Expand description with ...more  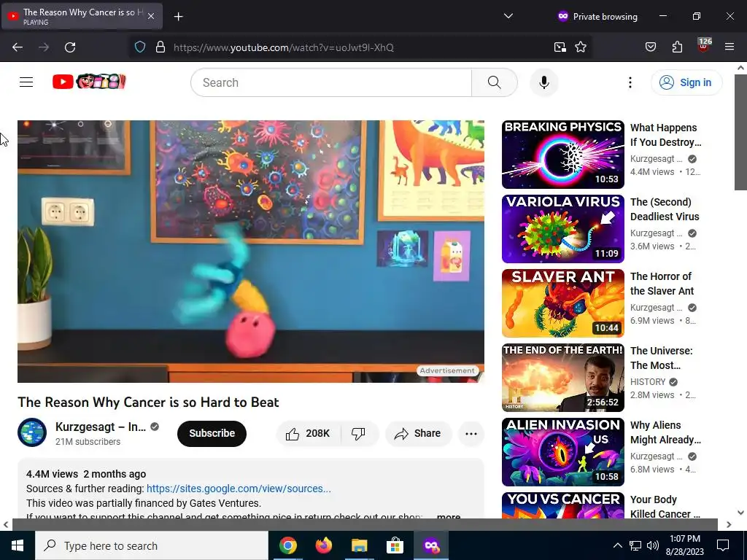pyautogui.click(x=449, y=517)
